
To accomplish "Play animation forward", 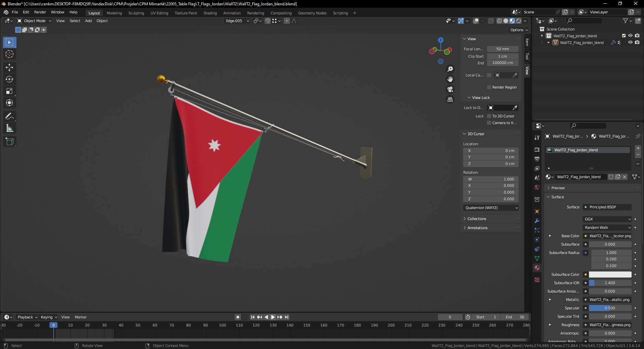I will [273, 317].
